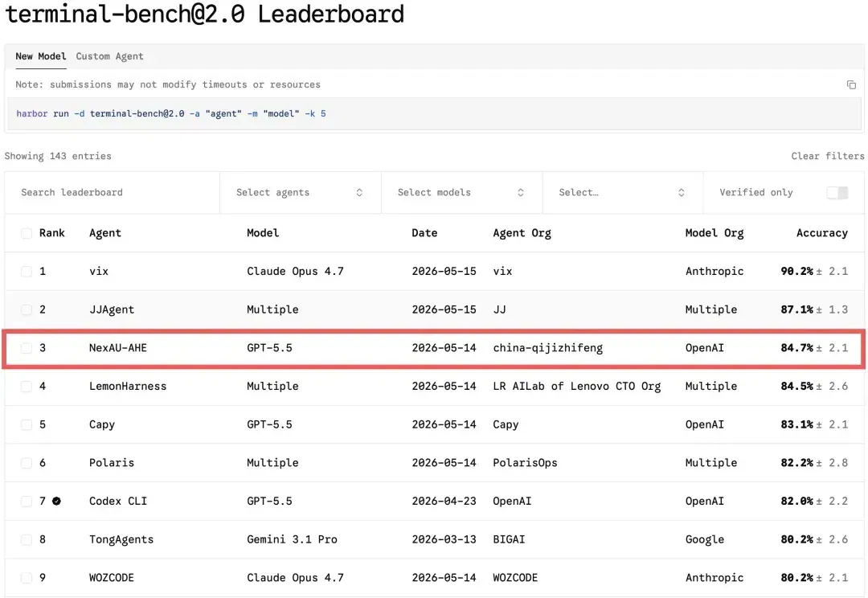Viewport: 868px width, 598px height.
Task: Sort by the Model Org column header
Action: [714, 233]
